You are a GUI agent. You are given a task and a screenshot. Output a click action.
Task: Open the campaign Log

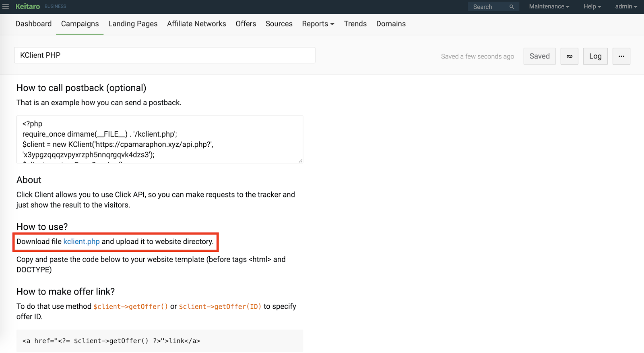[595, 56]
